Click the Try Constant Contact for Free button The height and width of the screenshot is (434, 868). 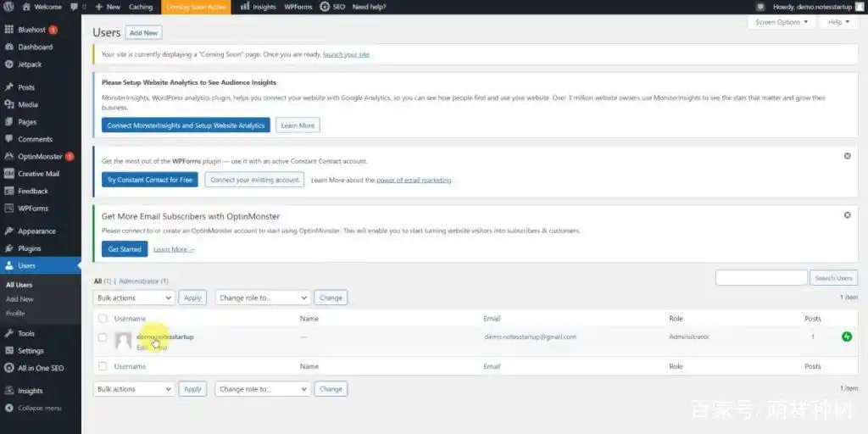[148, 180]
